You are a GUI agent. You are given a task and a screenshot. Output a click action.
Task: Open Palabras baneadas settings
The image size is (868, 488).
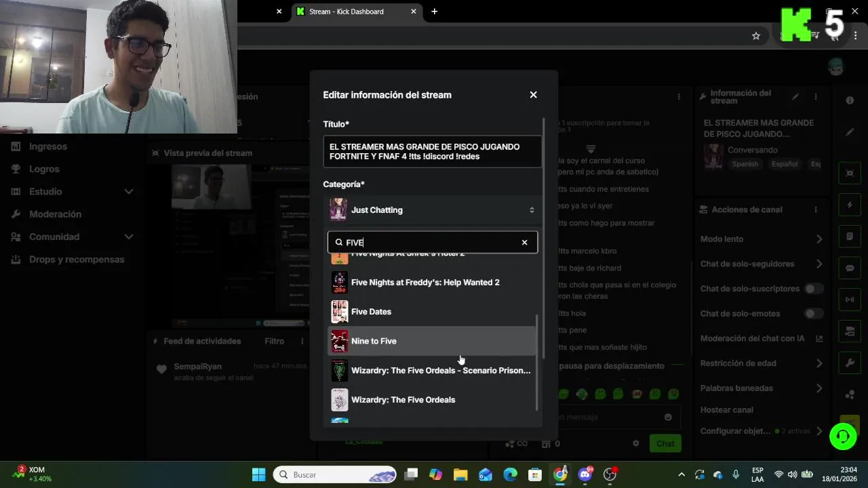[762, 388]
